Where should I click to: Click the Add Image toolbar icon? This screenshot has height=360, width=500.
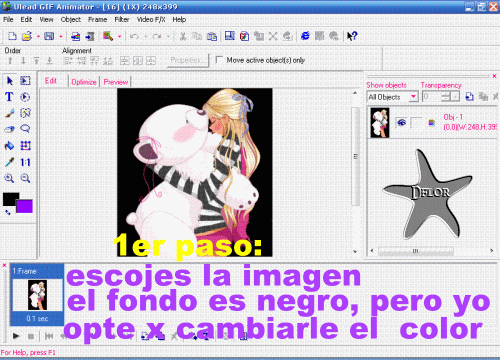point(76,36)
